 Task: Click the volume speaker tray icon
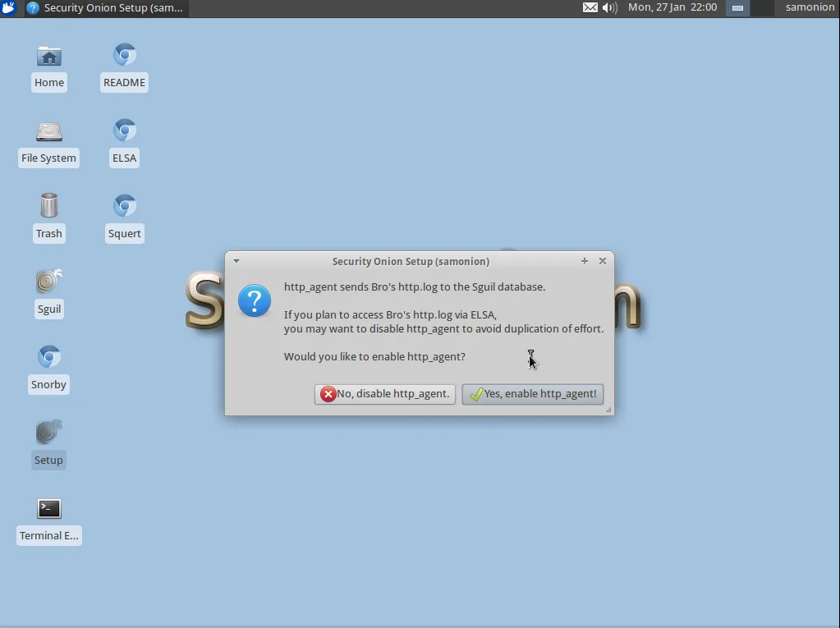point(609,7)
